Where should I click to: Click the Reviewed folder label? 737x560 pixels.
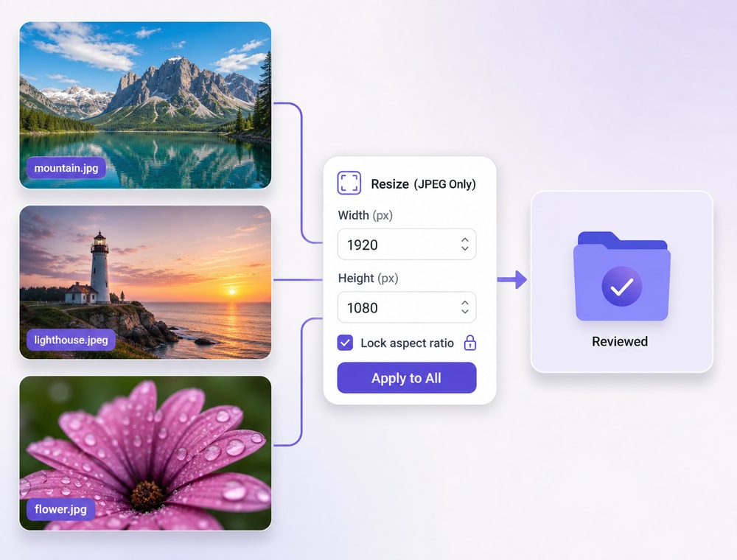tap(620, 342)
